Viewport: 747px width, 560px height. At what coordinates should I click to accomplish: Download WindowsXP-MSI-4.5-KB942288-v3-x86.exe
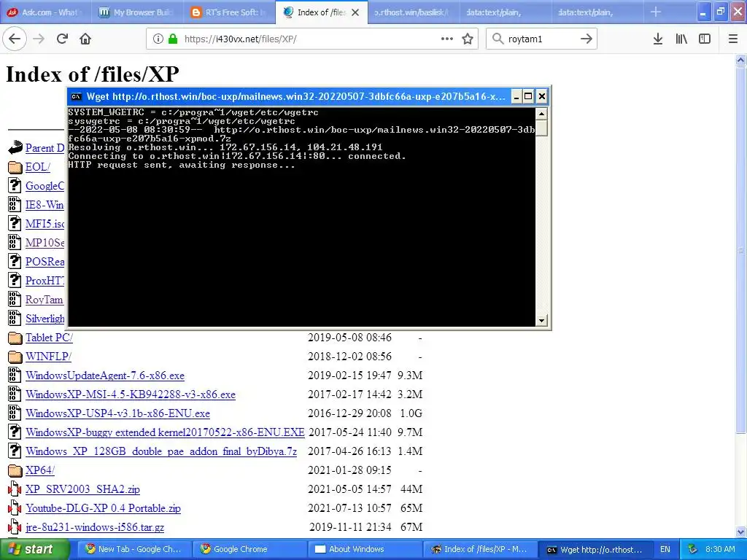click(131, 394)
